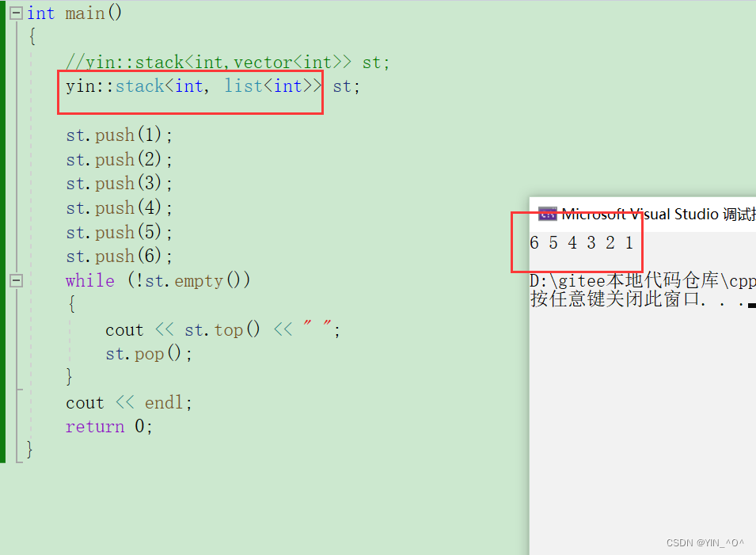Click the return 0 statement
756x555 pixels.
point(109,427)
